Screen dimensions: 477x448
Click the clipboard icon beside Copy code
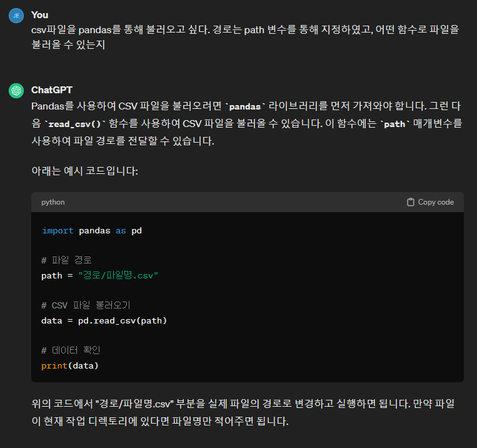click(x=410, y=202)
